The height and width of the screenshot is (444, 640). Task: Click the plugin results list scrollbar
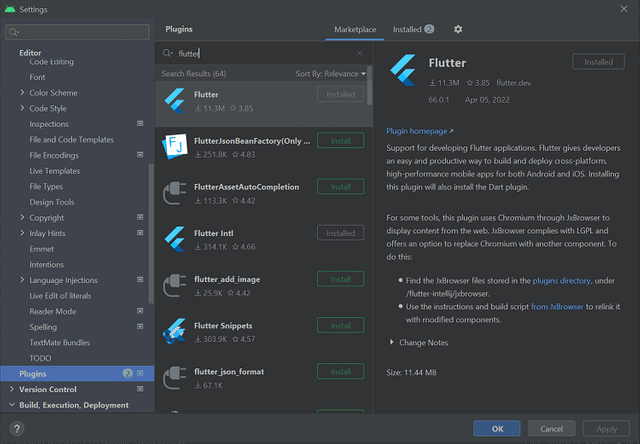click(x=369, y=85)
